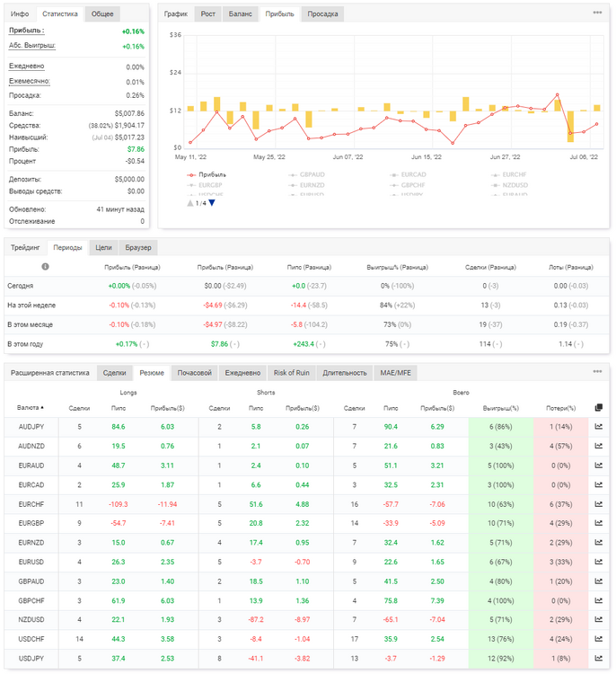Switch to Трейдинг tab
Screen dimensions: 616x674
(25, 248)
